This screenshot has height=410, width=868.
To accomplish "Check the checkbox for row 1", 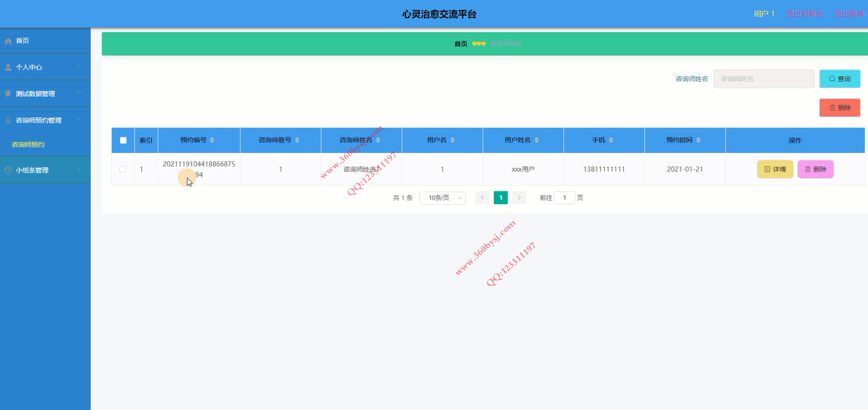I will pos(122,169).
